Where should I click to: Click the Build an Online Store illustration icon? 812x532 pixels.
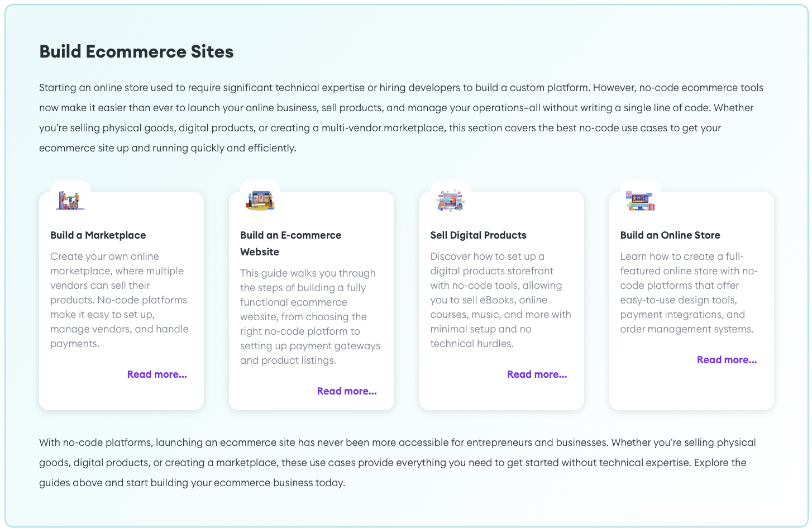click(641, 200)
